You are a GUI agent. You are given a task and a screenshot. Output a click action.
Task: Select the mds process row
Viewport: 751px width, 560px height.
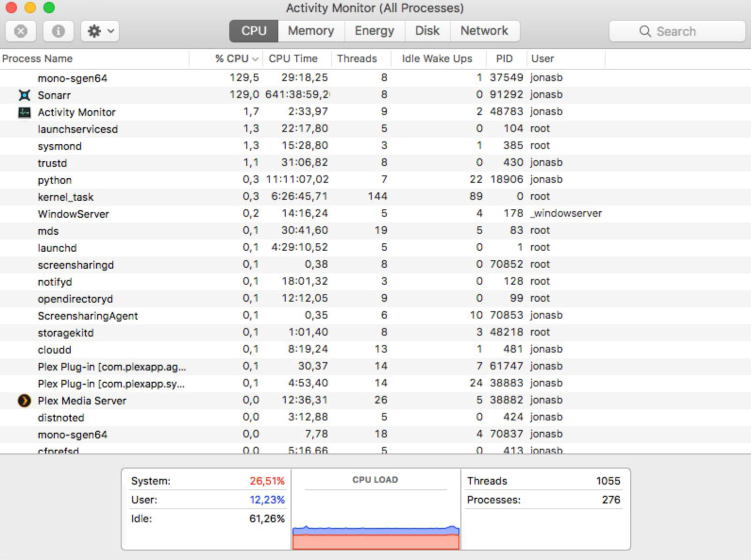375,231
